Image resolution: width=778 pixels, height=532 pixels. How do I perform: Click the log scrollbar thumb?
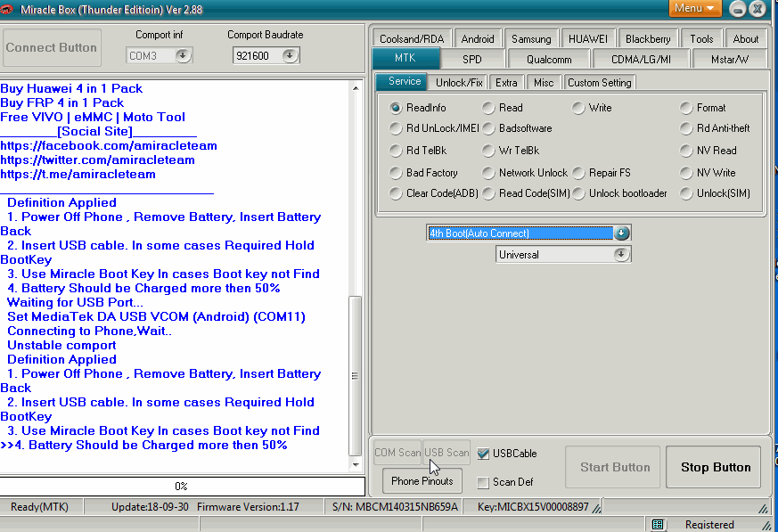(355, 376)
